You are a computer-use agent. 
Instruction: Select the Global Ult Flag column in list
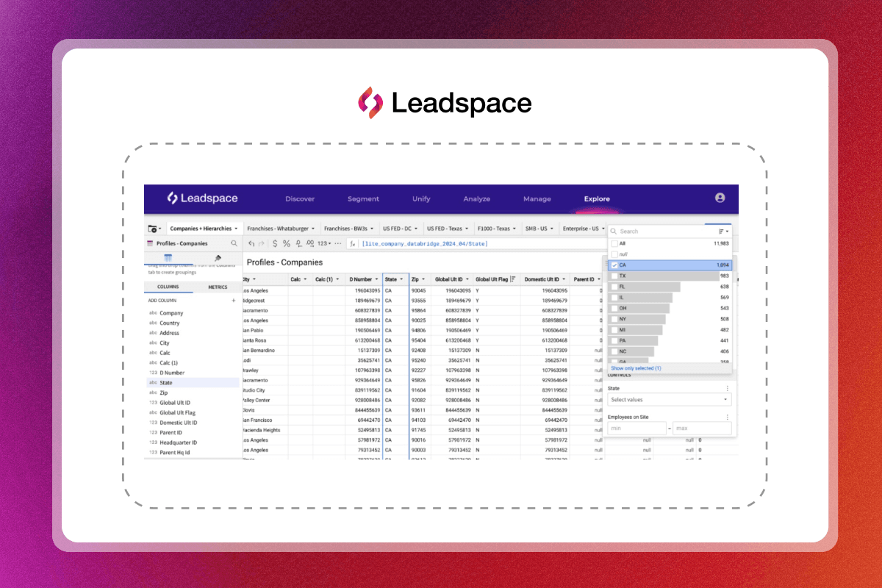click(179, 412)
